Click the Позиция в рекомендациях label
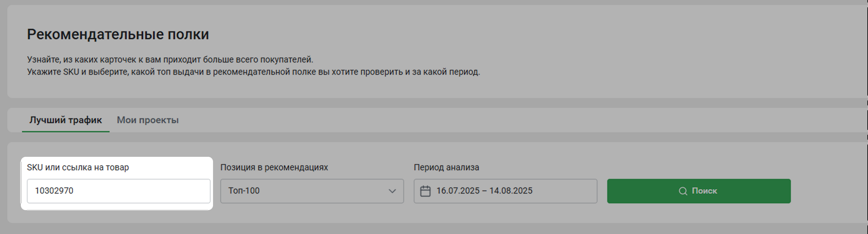Screen dimensions: 868x234 click(x=274, y=167)
